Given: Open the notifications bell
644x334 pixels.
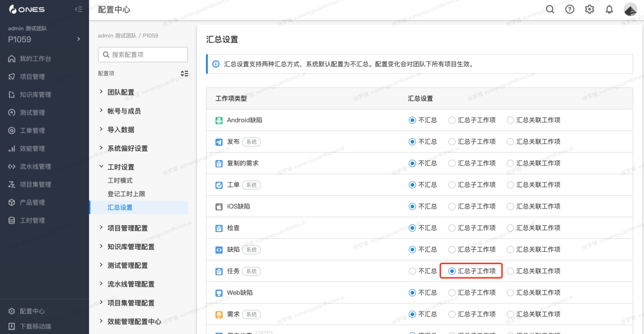Looking at the screenshot, I should (609, 9).
